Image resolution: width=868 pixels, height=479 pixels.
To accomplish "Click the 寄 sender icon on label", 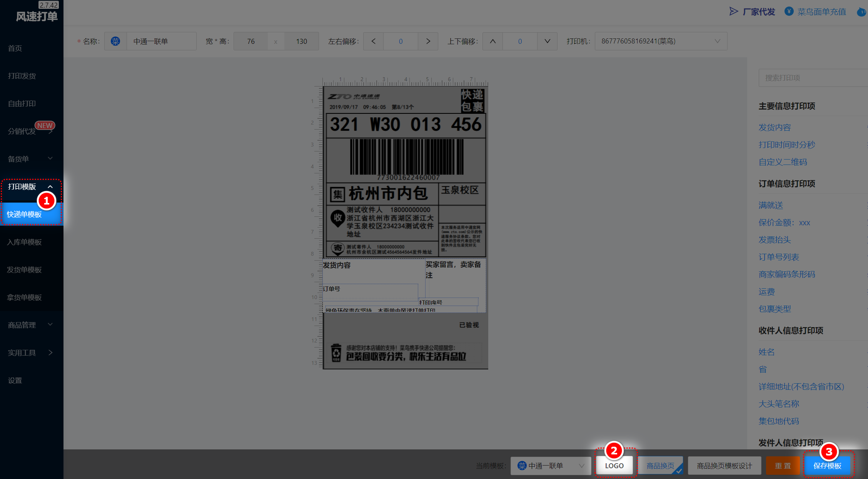I will click(337, 248).
